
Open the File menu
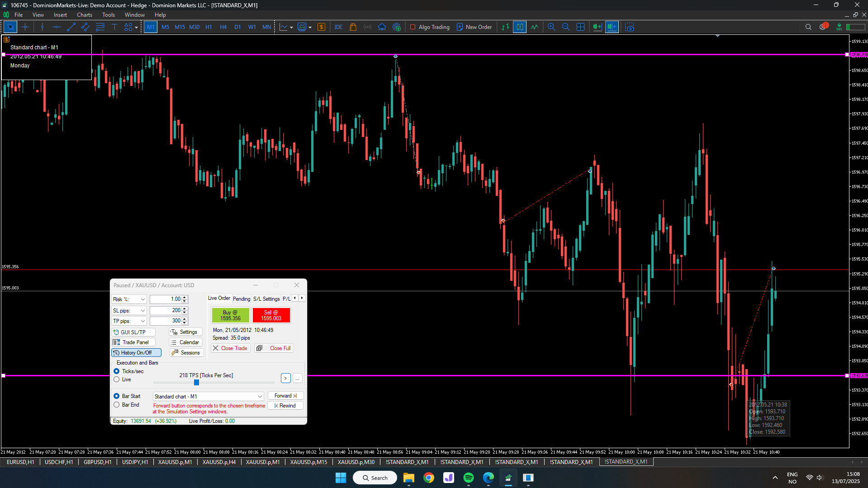(x=19, y=15)
